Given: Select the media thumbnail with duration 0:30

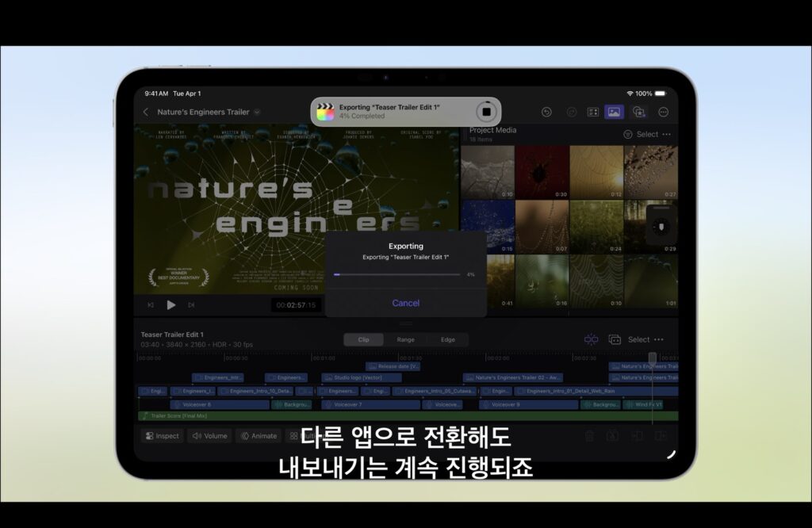Looking at the screenshot, I should coord(542,172).
